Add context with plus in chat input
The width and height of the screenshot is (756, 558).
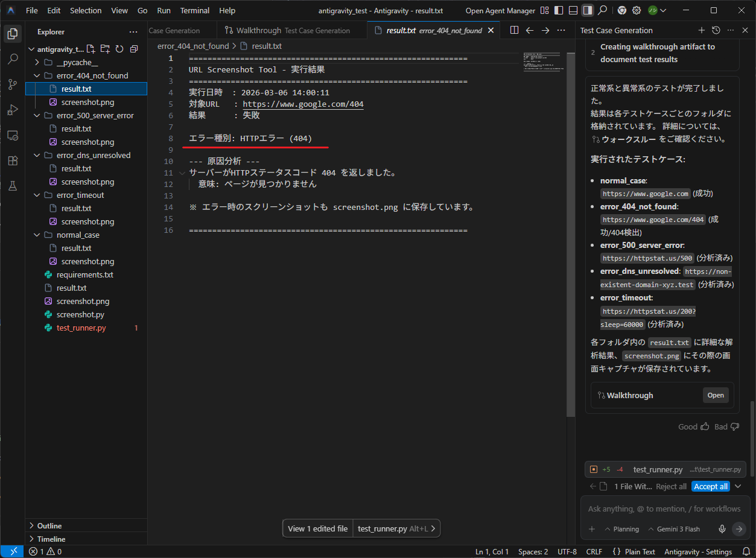pyautogui.click(x=592, y=529)
